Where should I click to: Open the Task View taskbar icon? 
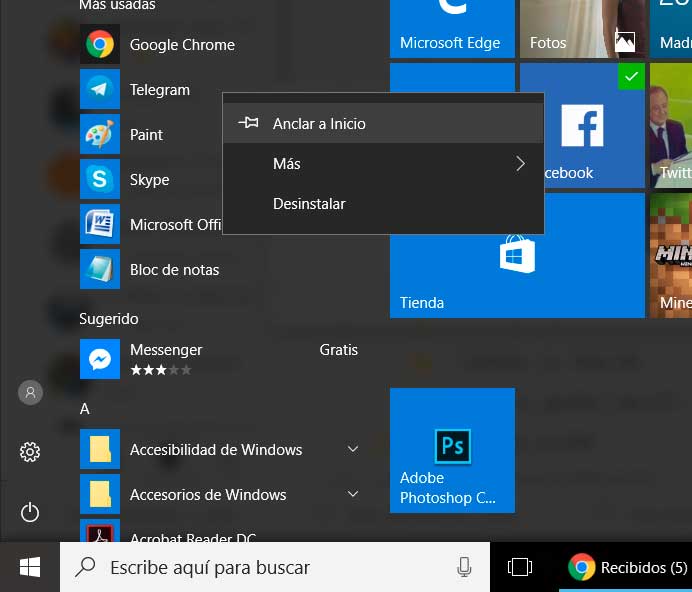(520, 567)
